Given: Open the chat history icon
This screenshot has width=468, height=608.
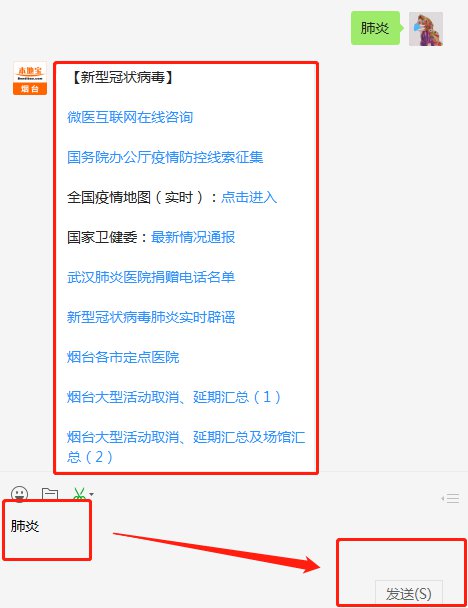Looking at the screenshot, I should pos(450,498).
